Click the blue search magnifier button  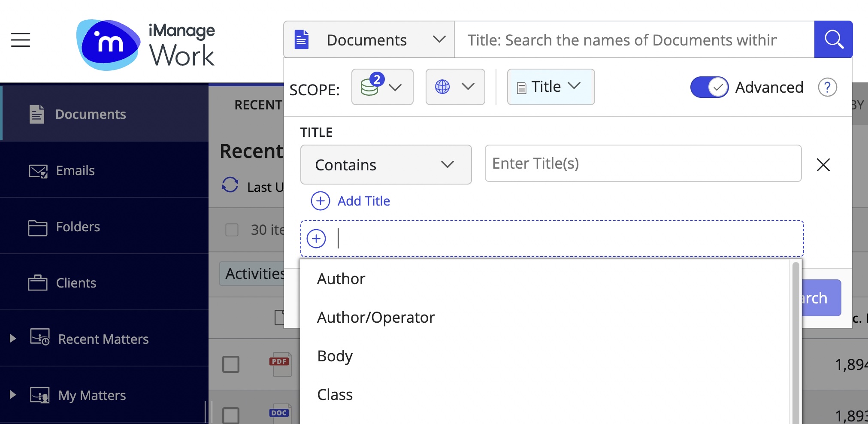pos(833,39)
